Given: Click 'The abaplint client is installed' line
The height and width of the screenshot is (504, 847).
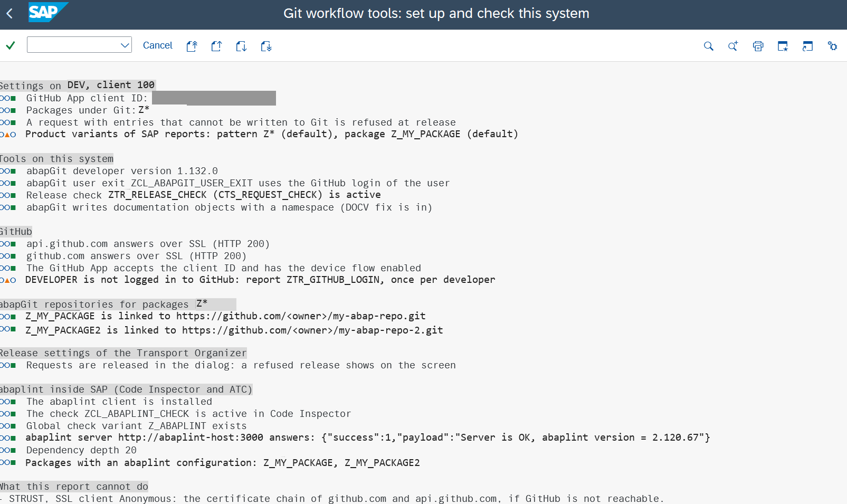Looking at the screenshot, I should point(119,402).
